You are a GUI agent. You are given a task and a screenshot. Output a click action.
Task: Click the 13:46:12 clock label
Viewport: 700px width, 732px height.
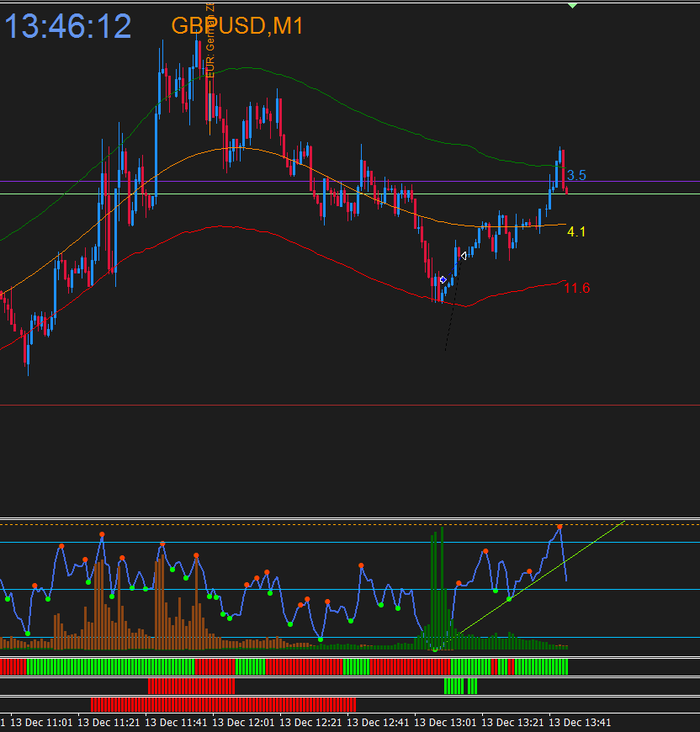68,26
